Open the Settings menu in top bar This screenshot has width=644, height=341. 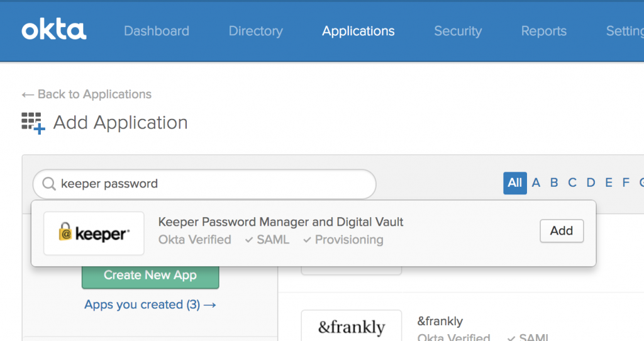[625, 31]
